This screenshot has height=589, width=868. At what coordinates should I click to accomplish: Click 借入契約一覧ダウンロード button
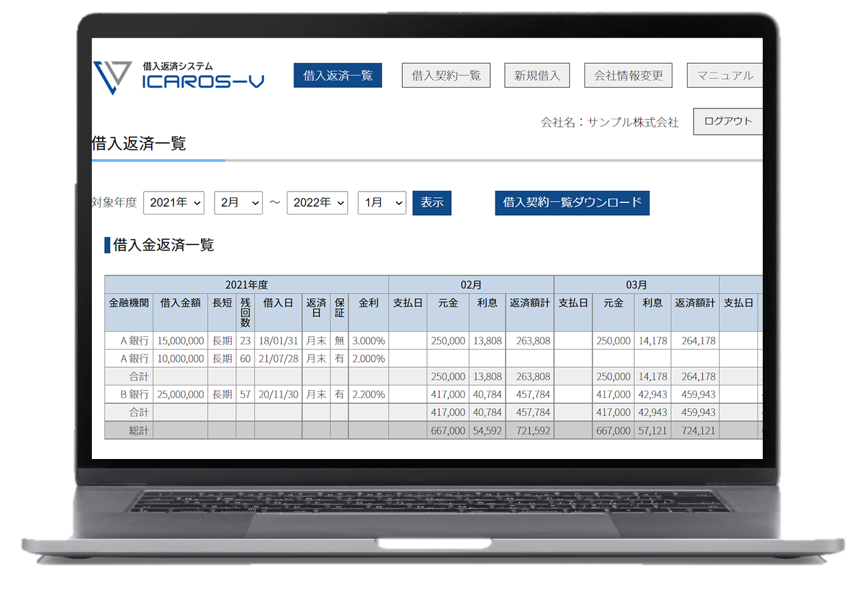click(x=572, y=202)
